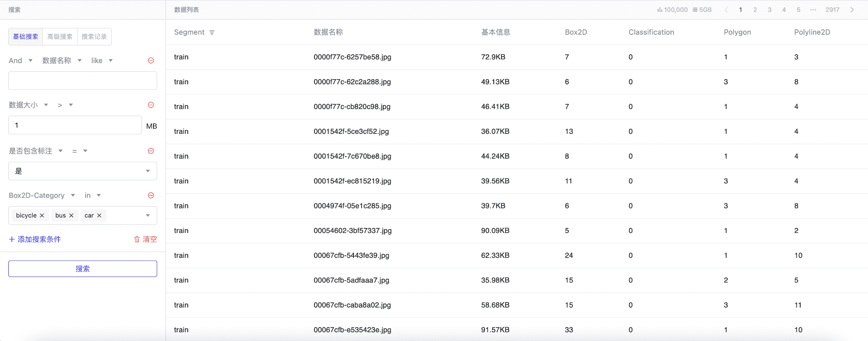Click the Polygon column header
Screen dimensions: 868x341
coord(737,32)
